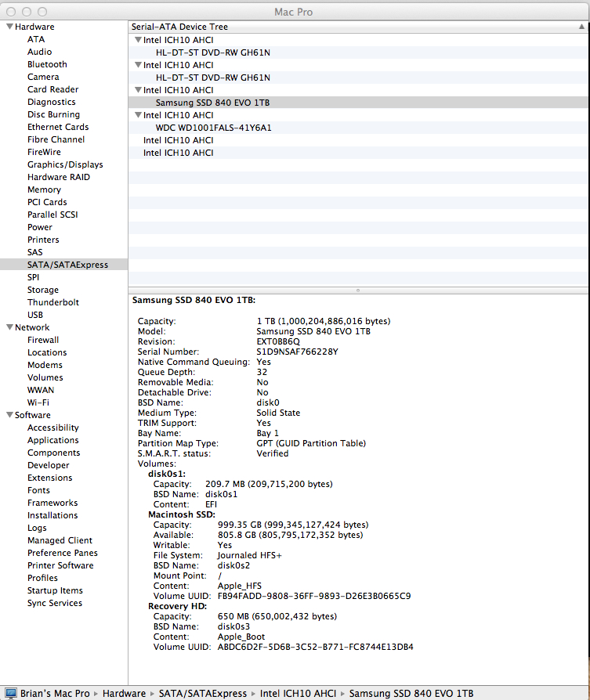Click the computer icon in path bar
The image size is (590, 700).
pos(11,693)
